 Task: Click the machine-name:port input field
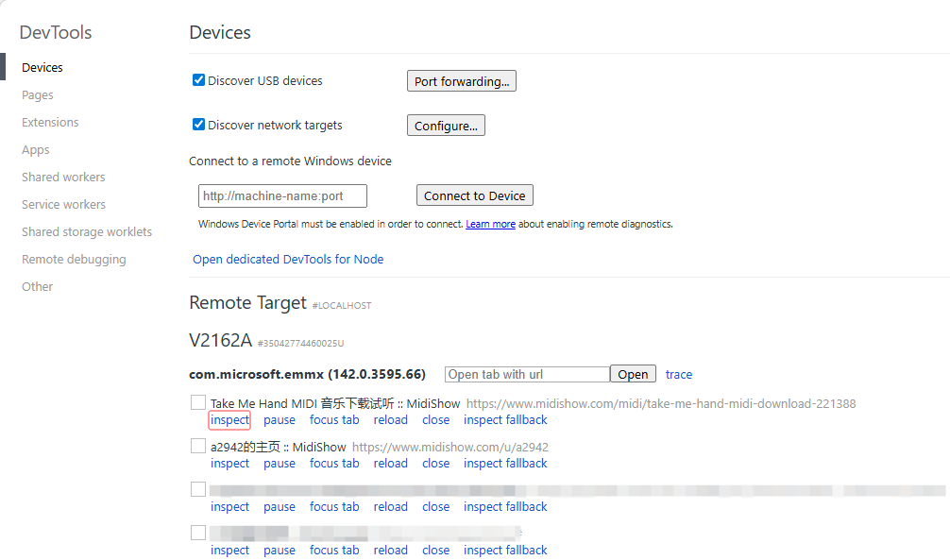(x=282, y=196)
